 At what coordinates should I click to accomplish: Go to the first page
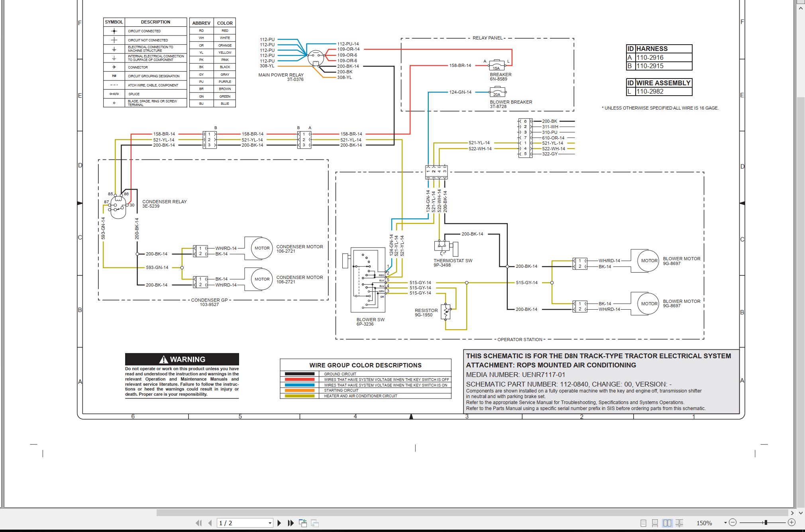click(198, 523)
